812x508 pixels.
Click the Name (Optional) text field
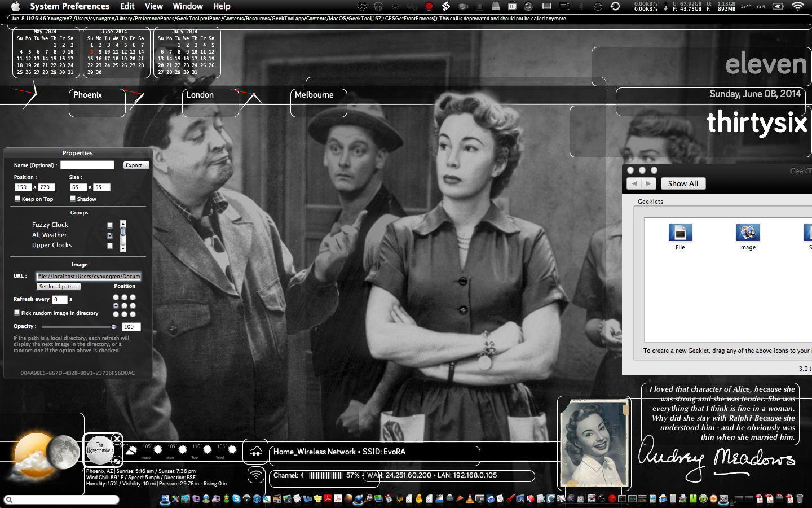coord(87,165)
